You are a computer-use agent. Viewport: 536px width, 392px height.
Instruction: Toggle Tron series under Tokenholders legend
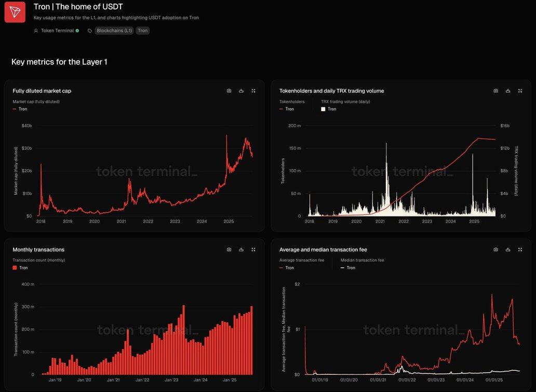[289, 109]
